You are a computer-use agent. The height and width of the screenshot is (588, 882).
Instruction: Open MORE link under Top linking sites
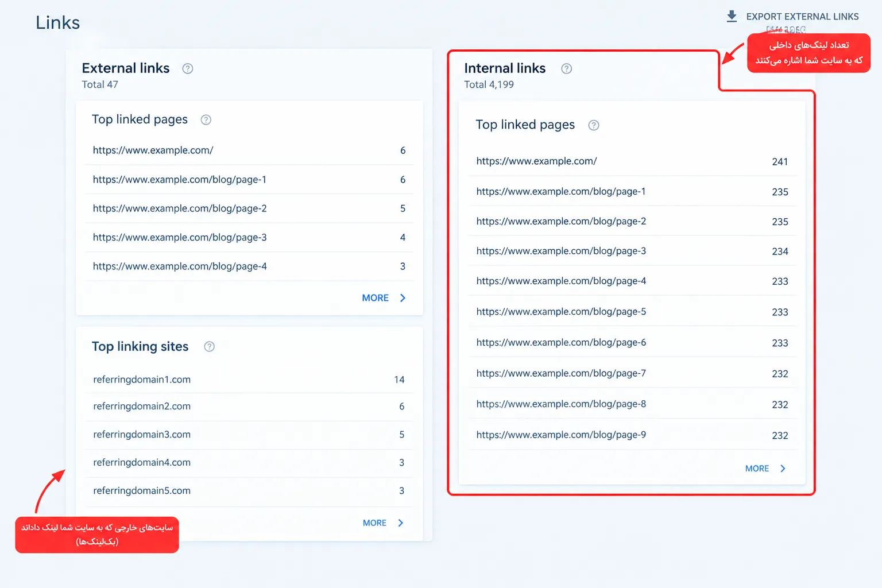point(374,523)
